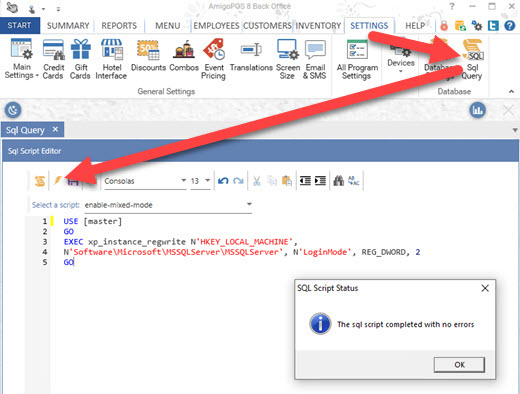Image resolution: width=520 pixels, height=394 pixels.
Task: Click the title bar question mark help
Action: pos(452,6)
